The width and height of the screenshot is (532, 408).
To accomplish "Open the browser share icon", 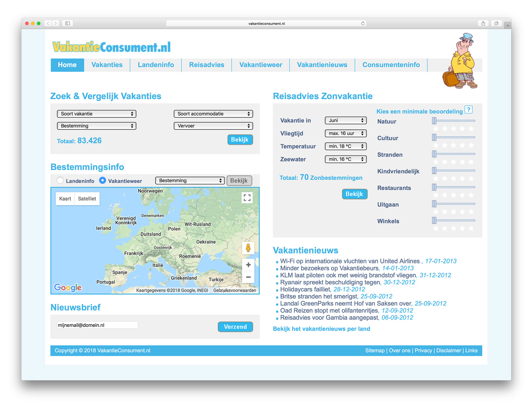I will coord(483,23).
